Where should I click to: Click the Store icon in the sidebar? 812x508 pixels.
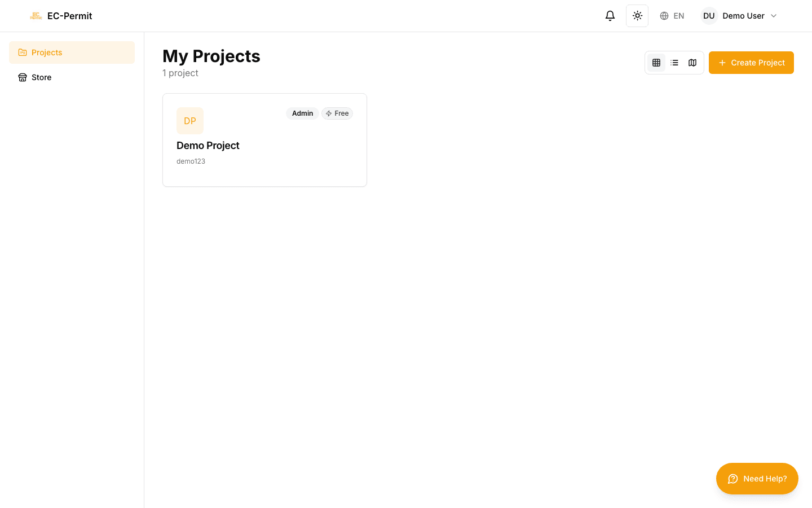tap(23, 77)
